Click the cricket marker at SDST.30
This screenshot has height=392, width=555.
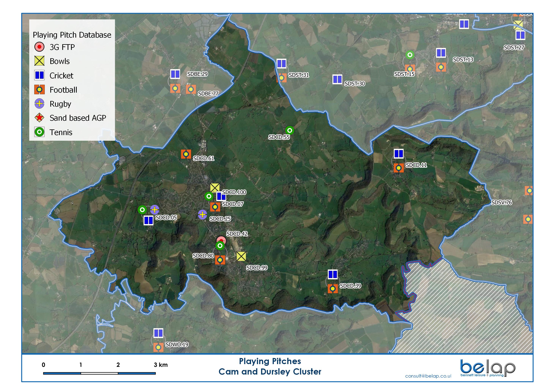tap(337, 79)
